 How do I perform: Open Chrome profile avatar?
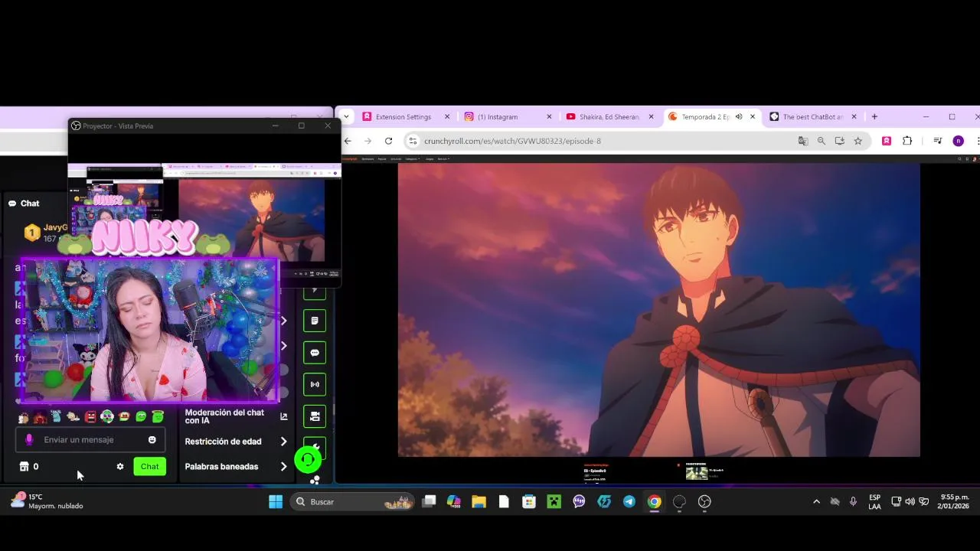958,141
